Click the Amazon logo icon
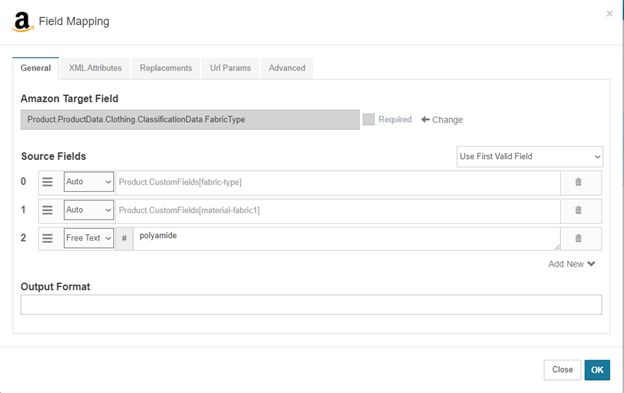The image size is (624, 393). point(23,21)
